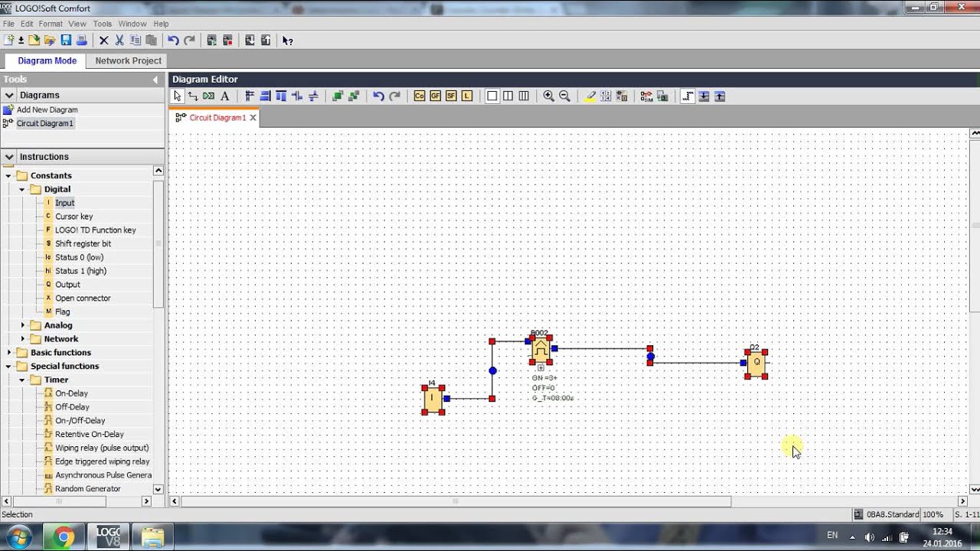Click the Zoom out magnifier
The image size is (980, 551).
(564, 96)
